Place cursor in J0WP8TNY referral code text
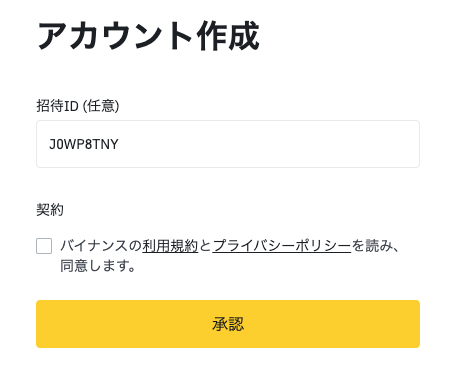The image size is (461, 375). pos(84,144)
